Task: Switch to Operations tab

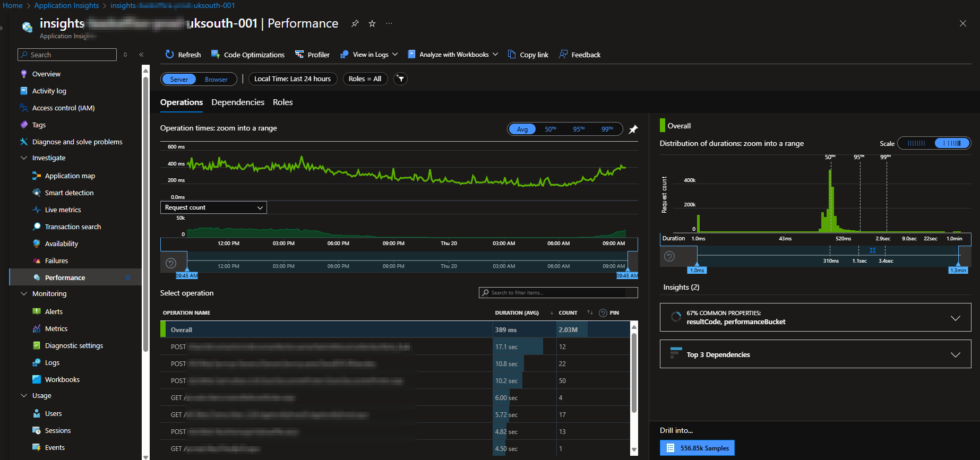Action: click(182, 102)
